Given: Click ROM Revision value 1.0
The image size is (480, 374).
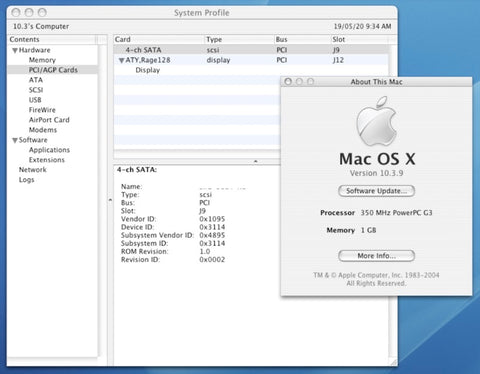Looking at the screenshot, I should pyautogui.click(x=205, y=252).
